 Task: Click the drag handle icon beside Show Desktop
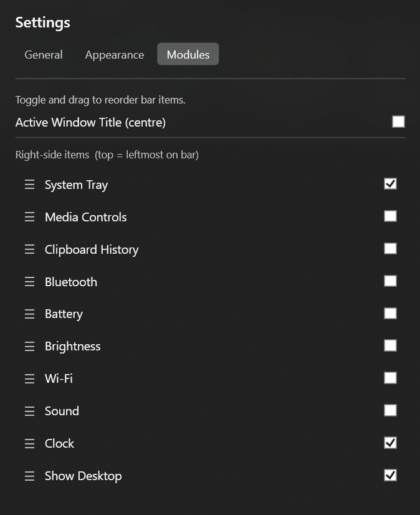pos(29,476)
